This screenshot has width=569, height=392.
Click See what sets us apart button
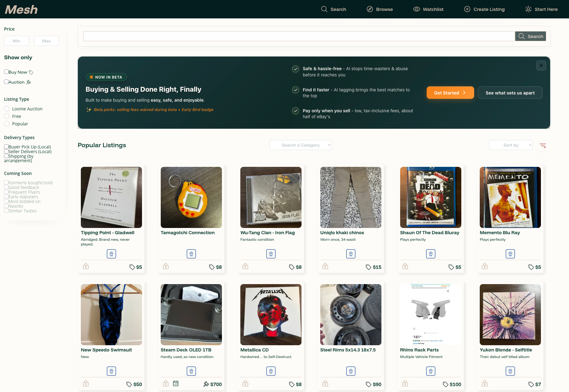(x=510, y=93)
